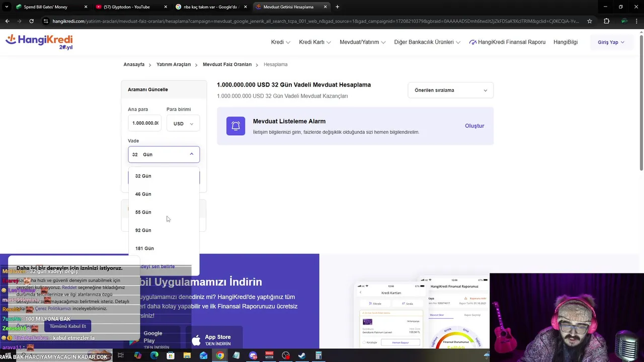Click the Apple logo on App Store badge
Viewport: 644px width, 362px height.
tap(196, 340)
